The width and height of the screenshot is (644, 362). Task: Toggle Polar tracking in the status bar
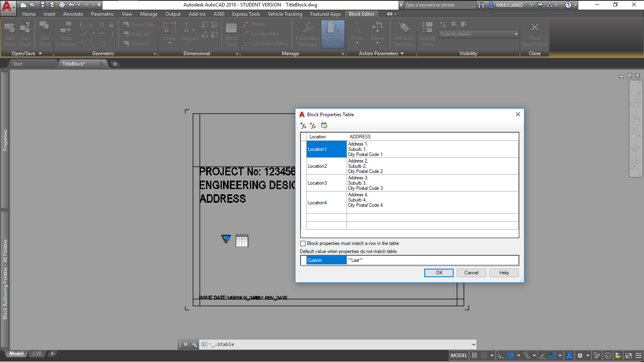pyautogui.click(x=511, y=356)
